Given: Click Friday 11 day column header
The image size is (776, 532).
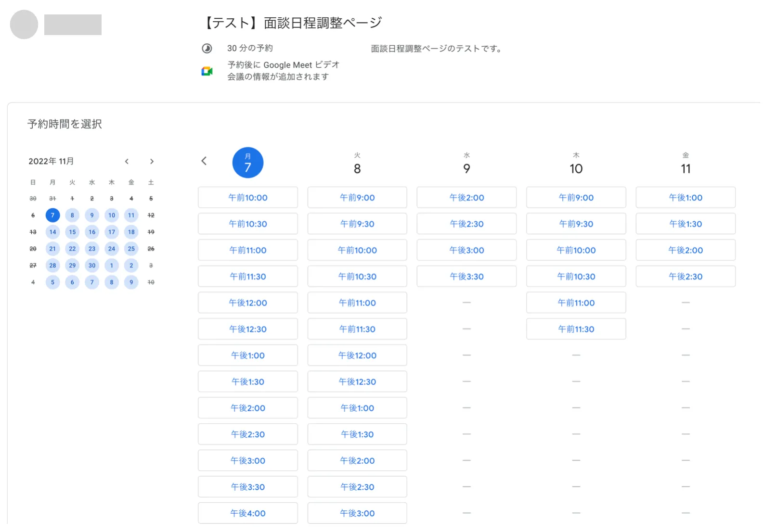Looking at the screenshot, I should 685,164.
